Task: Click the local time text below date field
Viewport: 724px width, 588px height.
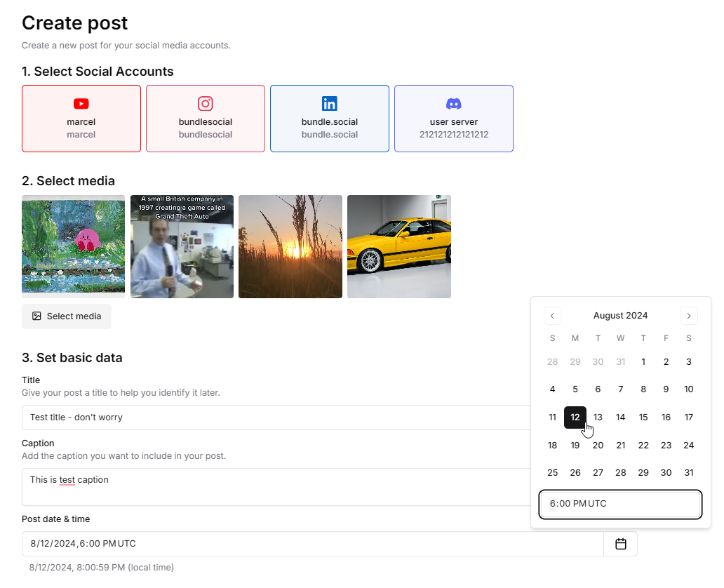Action: click(102, 568)
